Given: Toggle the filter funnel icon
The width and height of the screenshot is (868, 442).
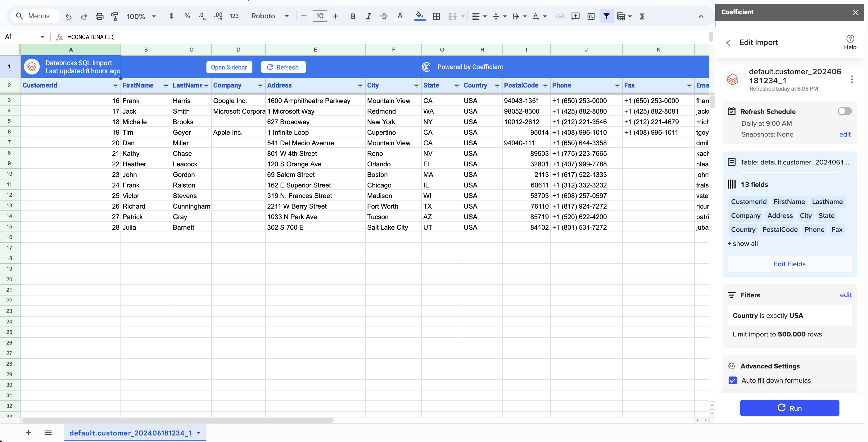Looking at the screenshot, I should (x=606, y=16).
